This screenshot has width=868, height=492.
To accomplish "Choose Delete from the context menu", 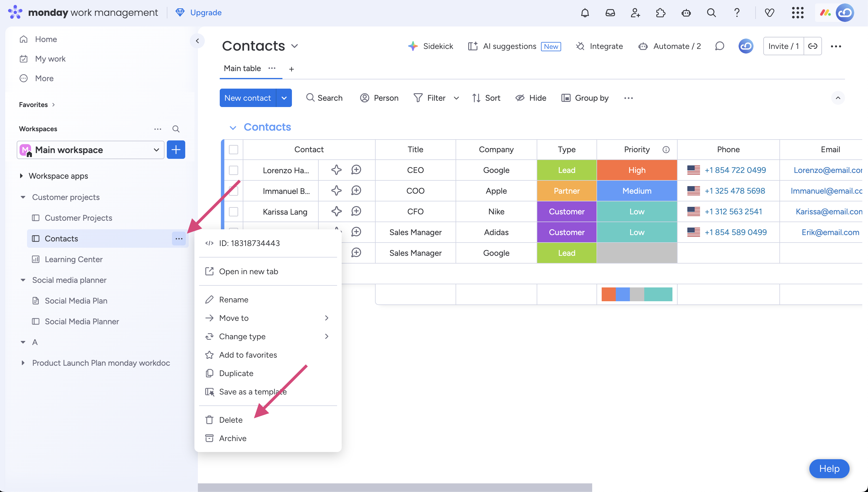I will coord(231,420).
